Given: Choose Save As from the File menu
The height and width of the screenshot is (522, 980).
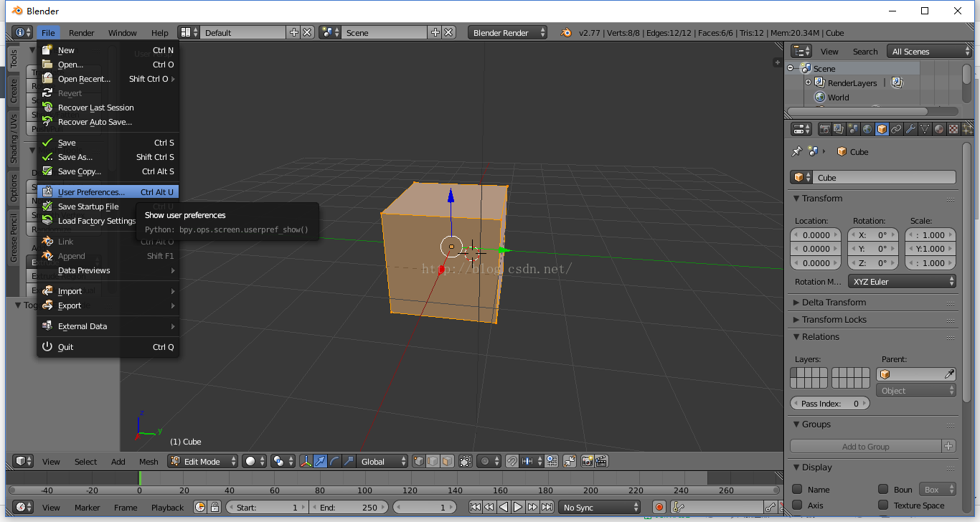Looking at the screenshot, I should coord(108,156).
